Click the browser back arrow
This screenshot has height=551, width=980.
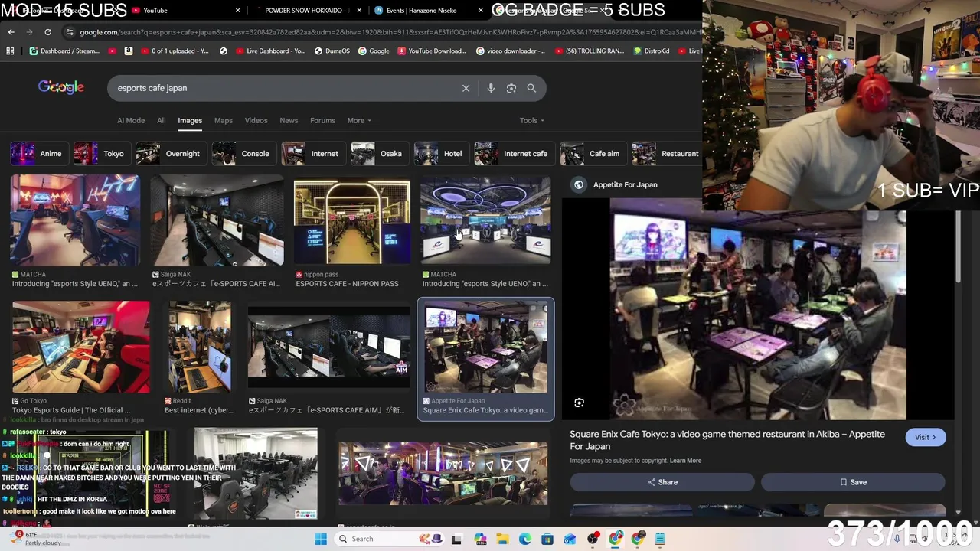point(11,32)
